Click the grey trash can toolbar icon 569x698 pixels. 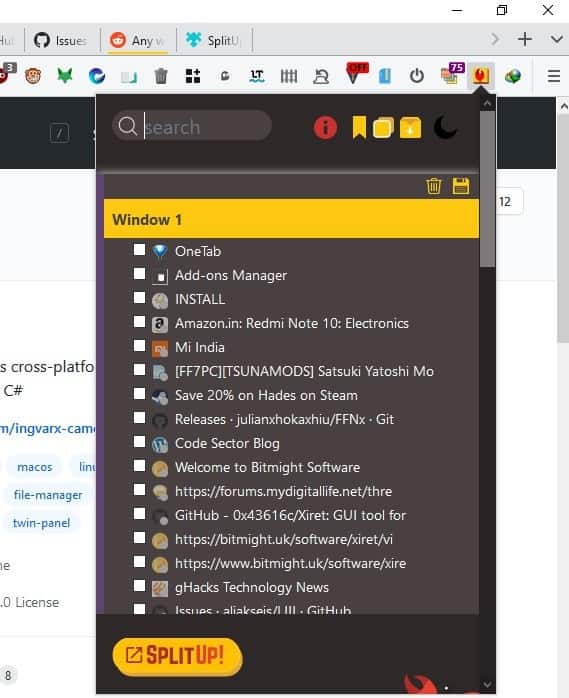coord(161,76)
